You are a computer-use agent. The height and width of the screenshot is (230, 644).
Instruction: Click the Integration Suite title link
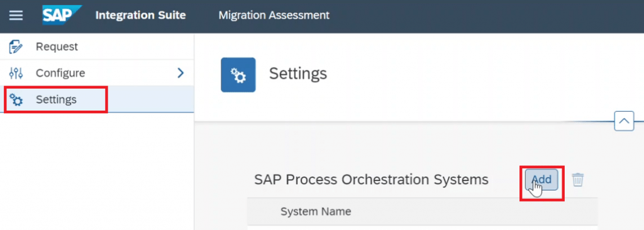[x=140, y=15]
